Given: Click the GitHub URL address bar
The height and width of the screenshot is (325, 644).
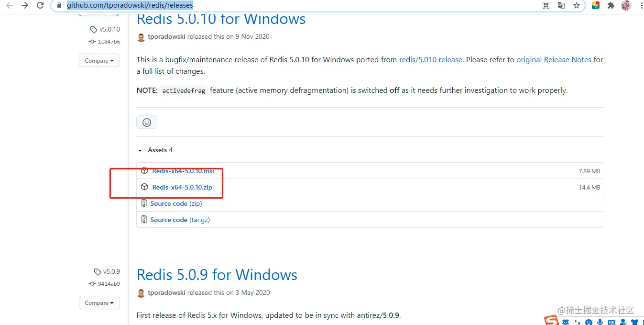Looking at the screenshot, I should [287, 6].
